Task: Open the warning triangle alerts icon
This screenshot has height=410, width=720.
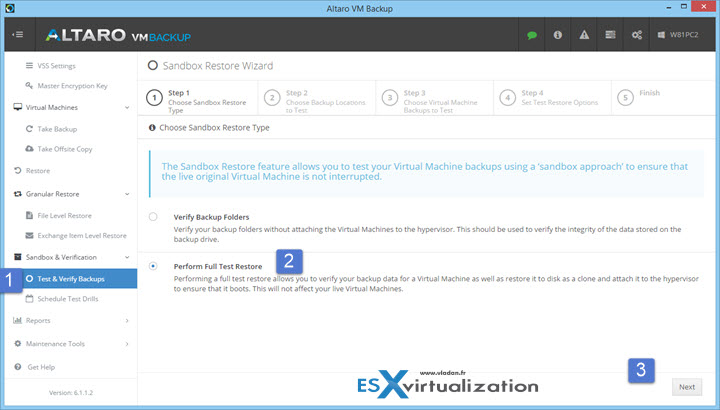Action: [584, 35]
